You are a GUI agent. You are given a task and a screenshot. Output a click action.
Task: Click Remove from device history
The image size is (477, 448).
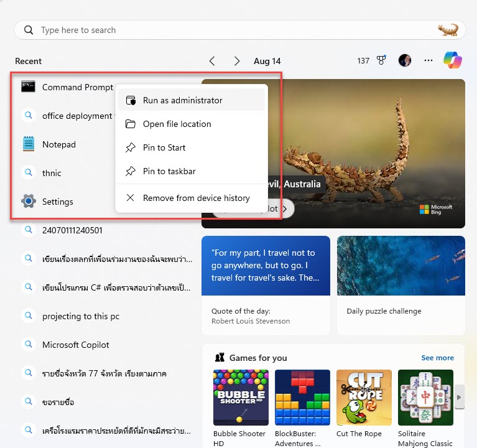(x=196, y=198)
